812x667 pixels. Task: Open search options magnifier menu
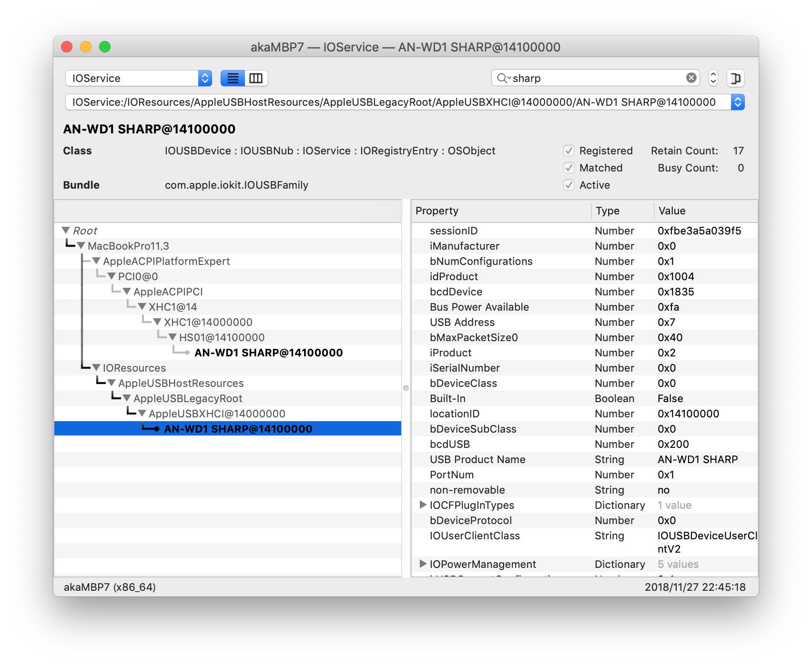coord(503,78)
